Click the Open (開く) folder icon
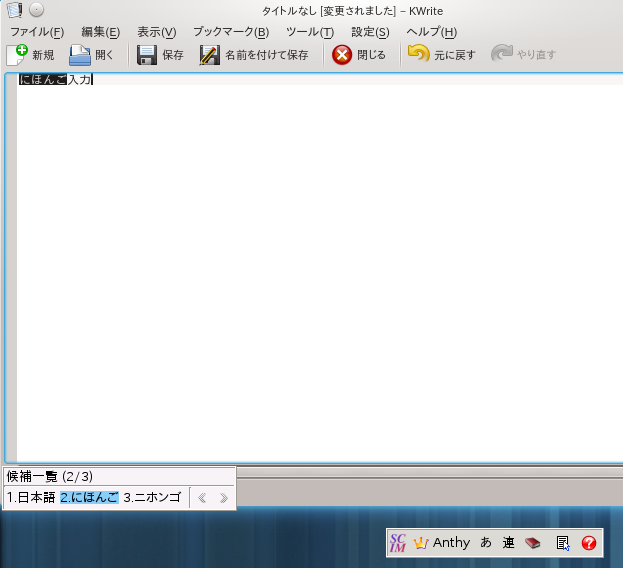This screenshot has height=568, width=623. 80,55
